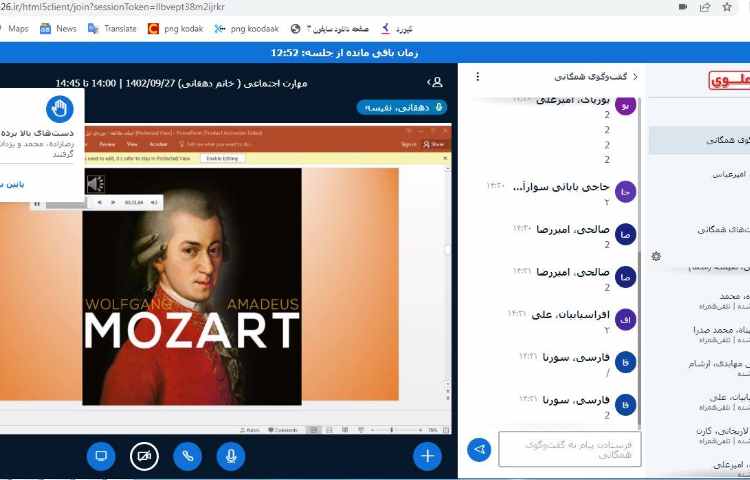
Task: Open the News bookmark
Action: tap(58, 29)
